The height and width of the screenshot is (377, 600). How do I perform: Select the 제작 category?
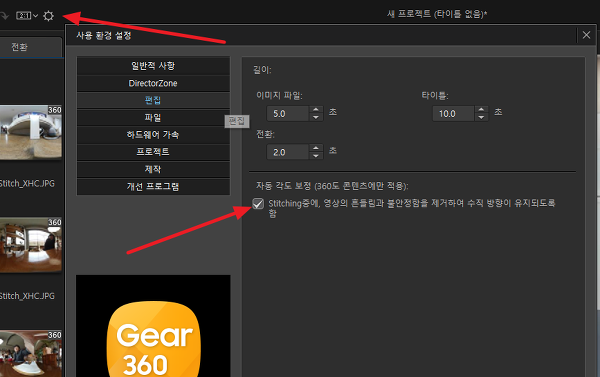(153, 169)
